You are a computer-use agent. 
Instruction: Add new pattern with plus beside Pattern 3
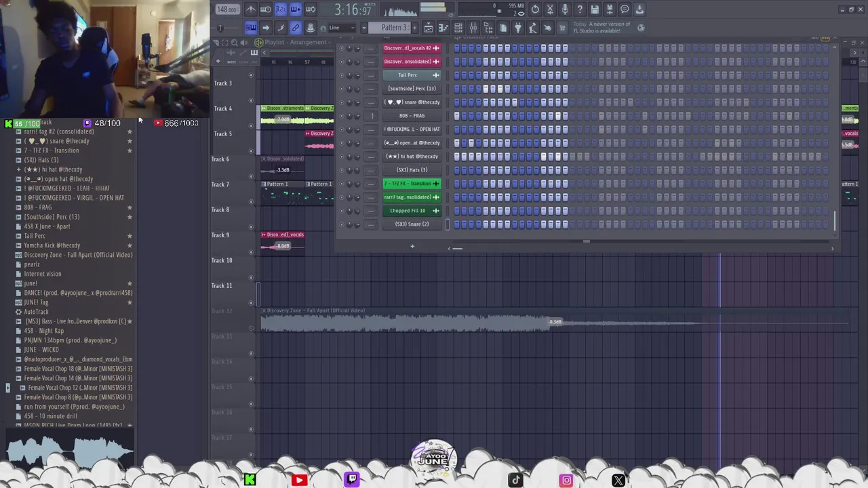pyautogui.click(x=414, y=28)
